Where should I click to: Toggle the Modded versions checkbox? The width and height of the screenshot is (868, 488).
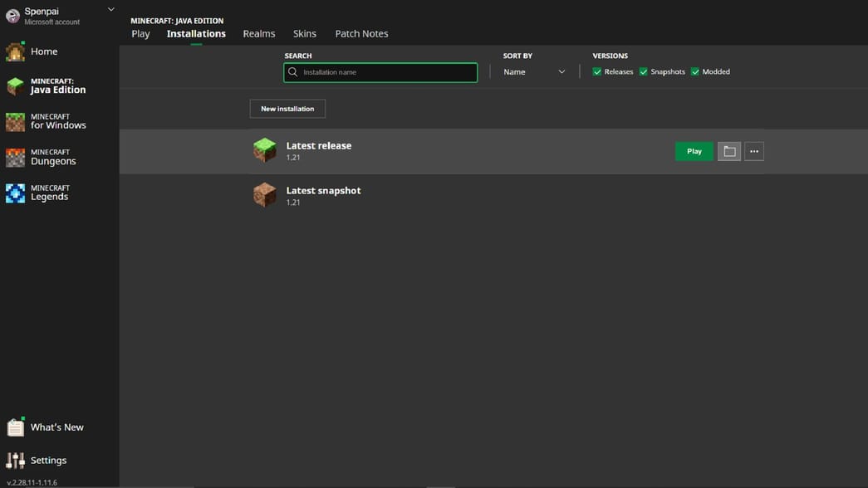click(x=695, y=72)
